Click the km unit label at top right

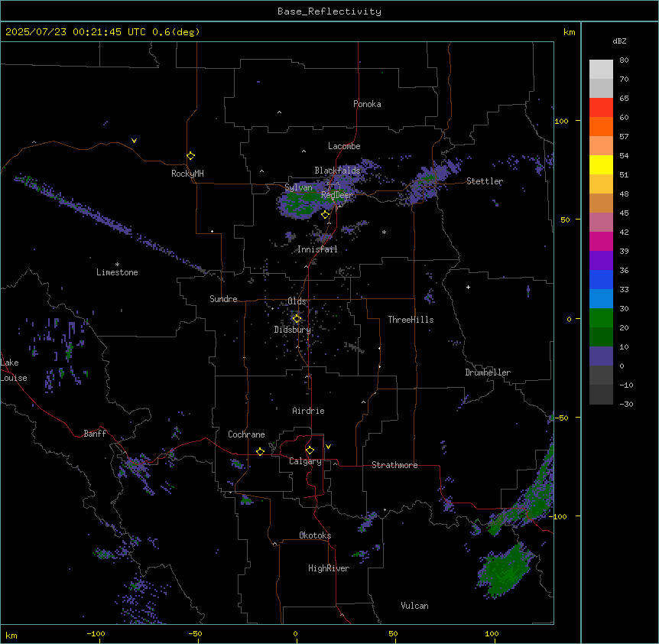(569, 32)
